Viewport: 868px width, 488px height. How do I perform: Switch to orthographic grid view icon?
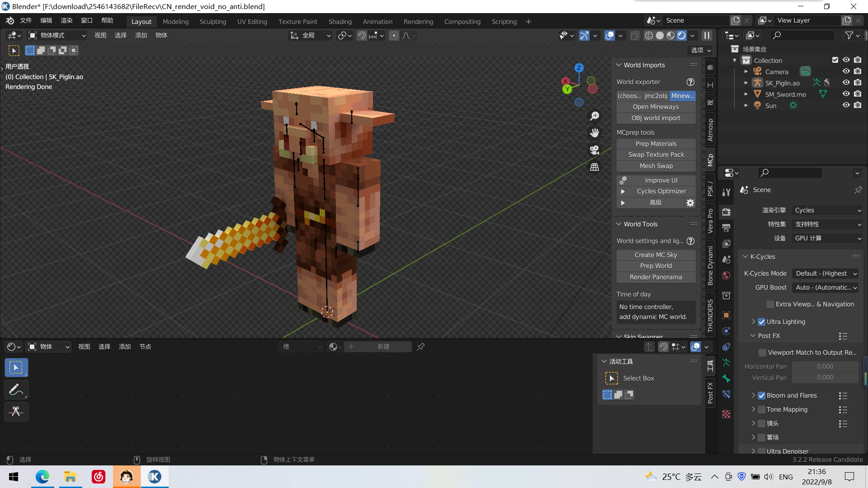594,167
